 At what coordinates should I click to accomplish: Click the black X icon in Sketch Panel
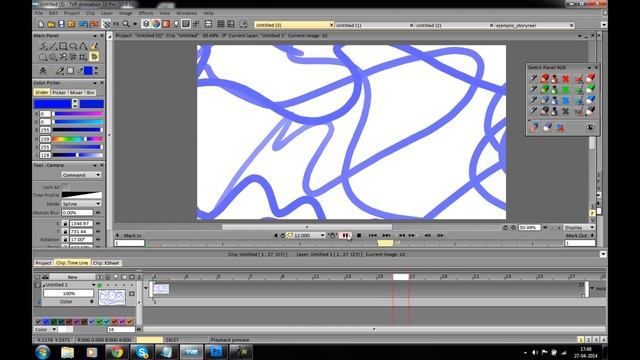pyautogui.click(x=565, y=111)
